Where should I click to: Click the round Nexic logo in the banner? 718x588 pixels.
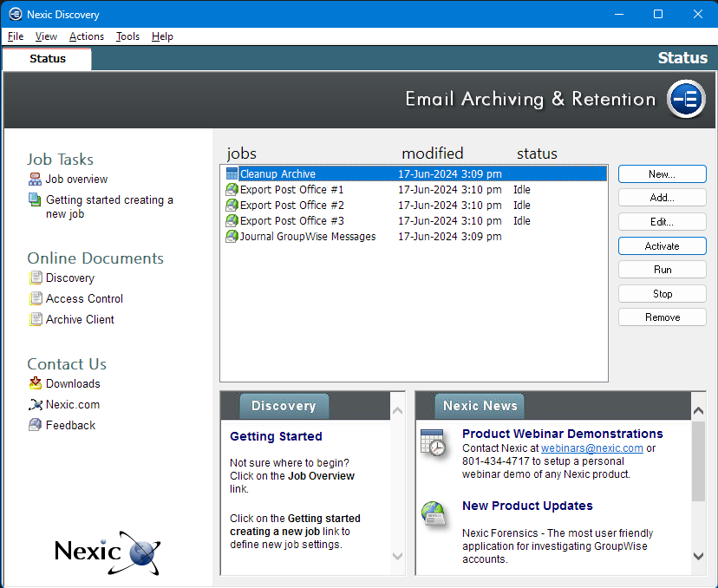coord(686,99)
